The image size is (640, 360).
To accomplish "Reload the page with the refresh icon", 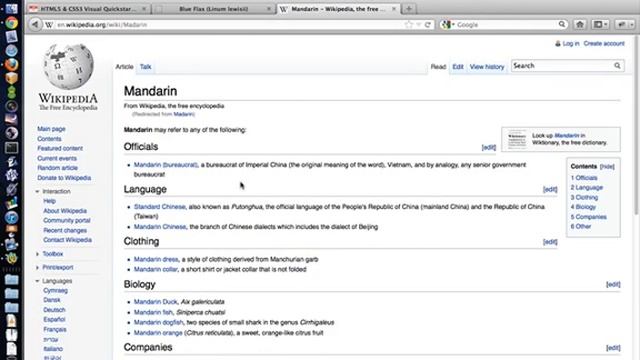I will (428, 24).
